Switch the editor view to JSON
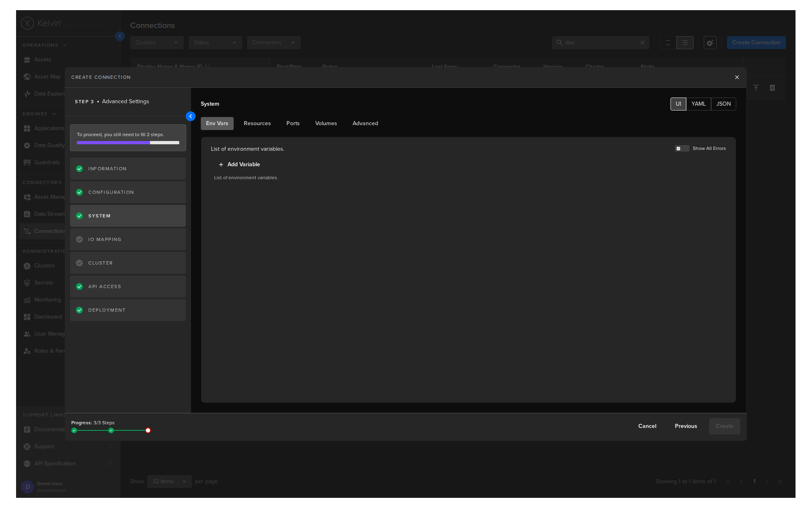 coord(723,104)
